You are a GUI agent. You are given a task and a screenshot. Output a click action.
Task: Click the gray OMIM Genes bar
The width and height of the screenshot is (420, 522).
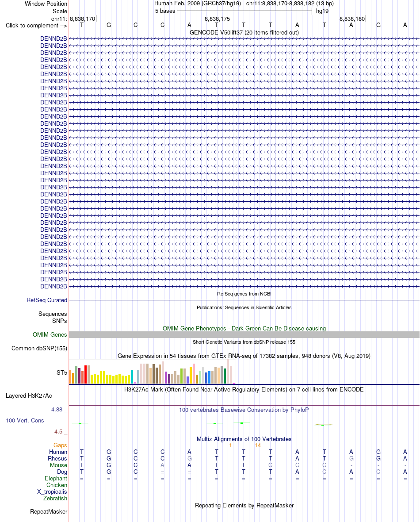tap(244, 334)
